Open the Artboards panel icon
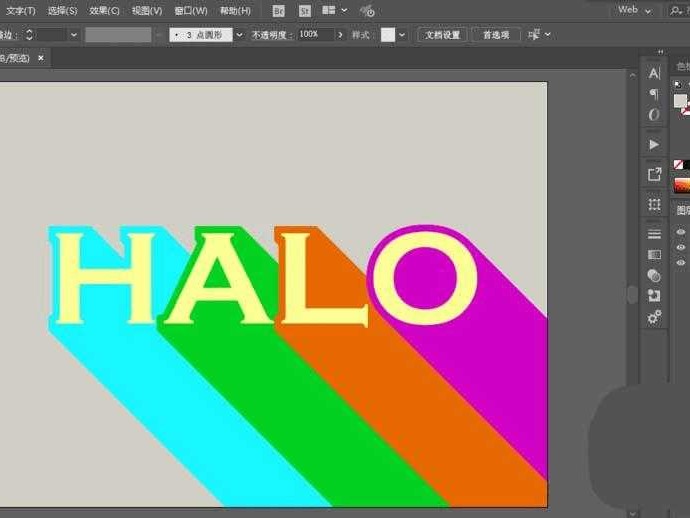690x518 pixels. 654,204
